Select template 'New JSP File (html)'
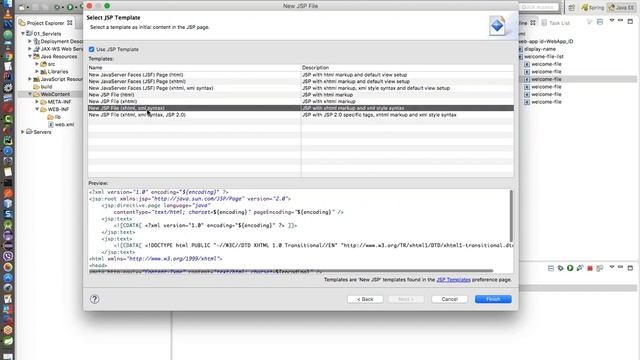 click(x=301, y=95)
